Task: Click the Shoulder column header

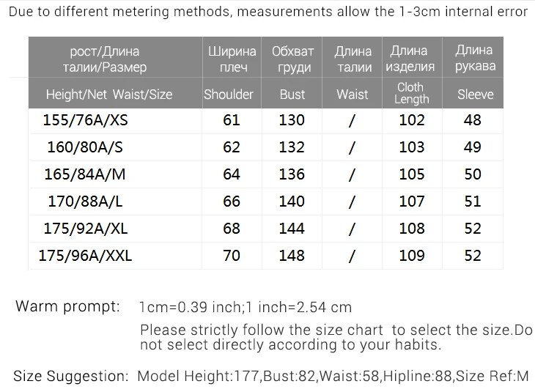Action: click(228, 95)
